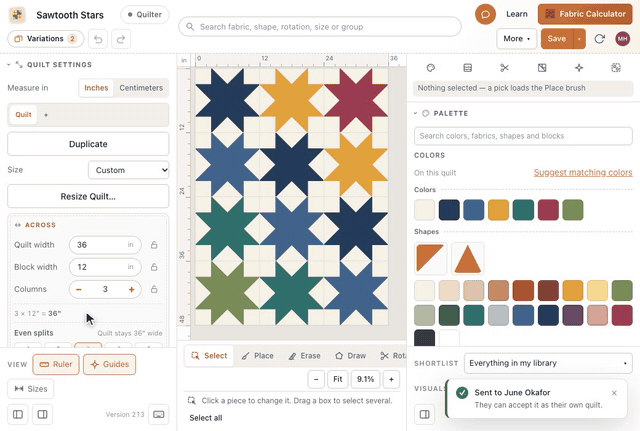Choose the Erase tool
Viewport: 640px width, 431px height.
pyautogui.click(x=304, y=356)
